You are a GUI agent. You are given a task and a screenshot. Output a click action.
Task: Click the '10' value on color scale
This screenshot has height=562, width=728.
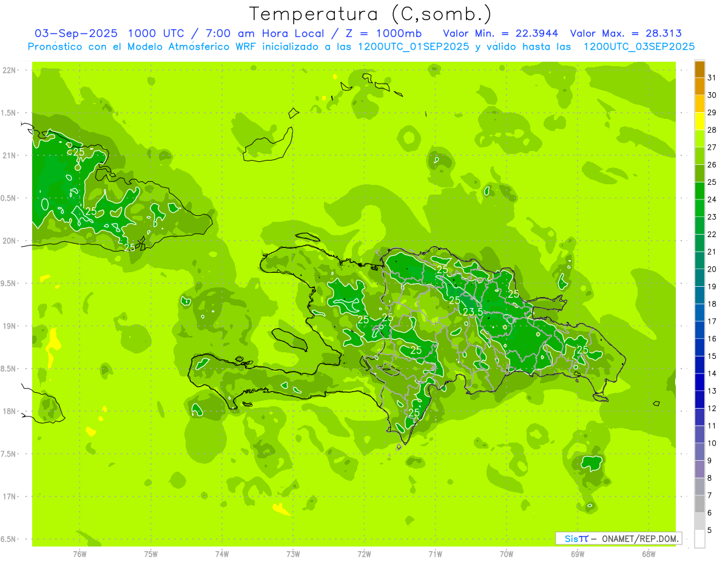[x=712, y=443]
